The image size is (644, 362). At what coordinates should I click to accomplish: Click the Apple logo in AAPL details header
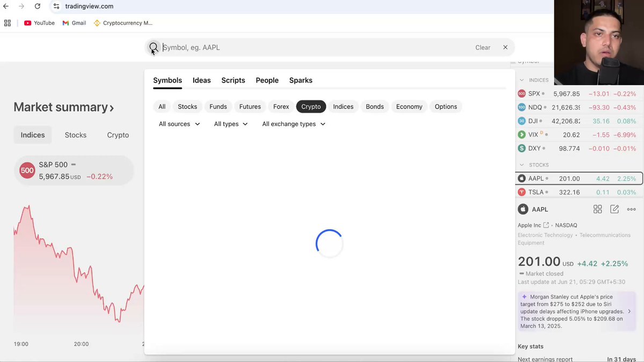tap(523, 209)
